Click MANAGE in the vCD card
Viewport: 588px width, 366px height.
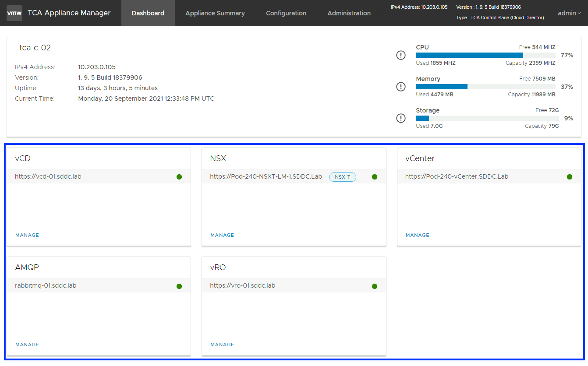tap(27, 235)
